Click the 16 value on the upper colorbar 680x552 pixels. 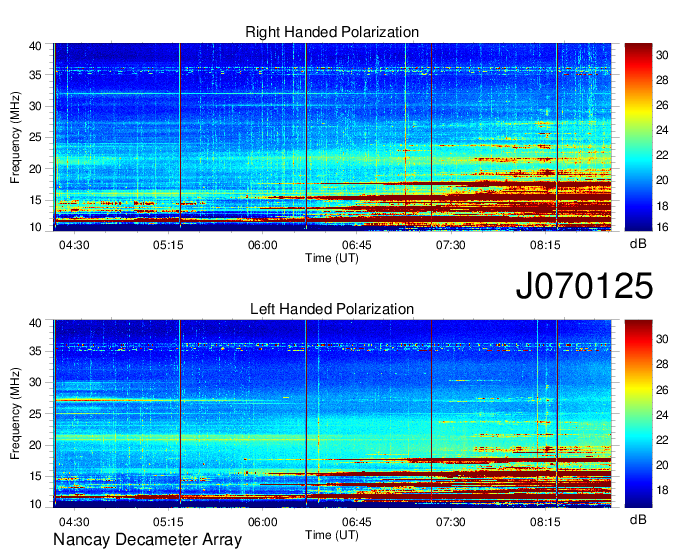point(662,227)
